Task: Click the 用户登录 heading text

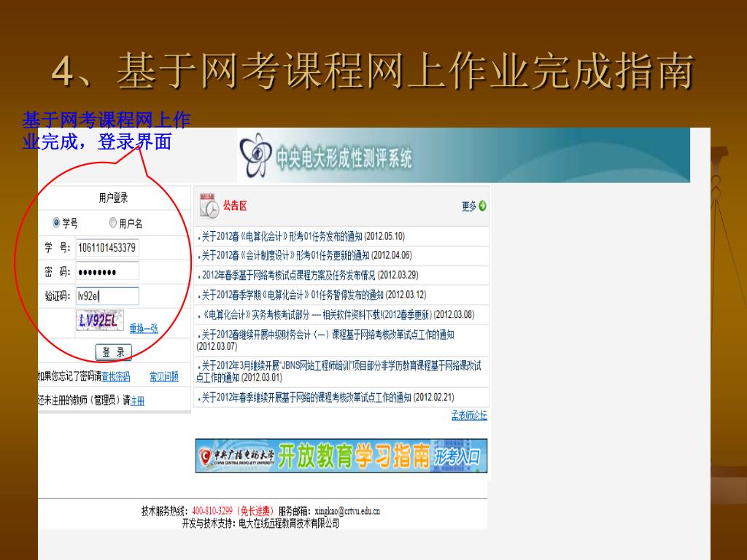Action: [x=113, y=198]
